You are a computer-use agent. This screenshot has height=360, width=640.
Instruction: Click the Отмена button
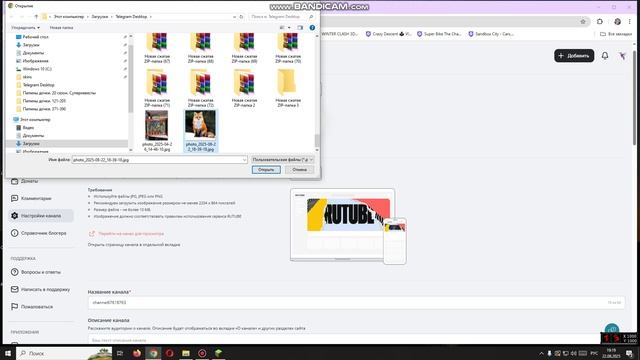click(300, 170)
